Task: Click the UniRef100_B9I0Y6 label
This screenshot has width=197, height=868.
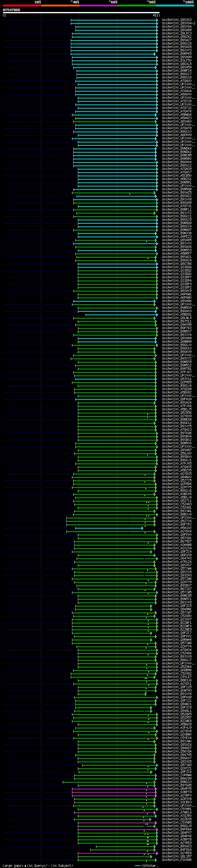Action: click(x=177, y=694)
